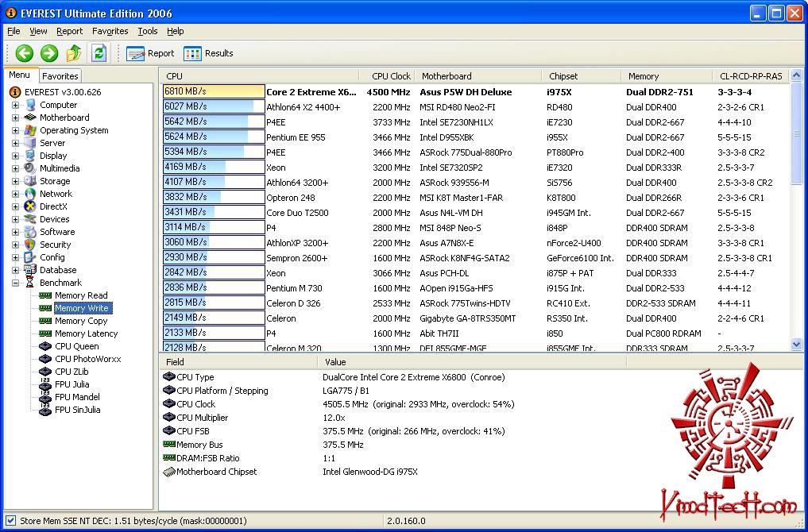Switch to the Favorites tab
The height and width of the screenshot is (532, 808).
tap(60, 76)
